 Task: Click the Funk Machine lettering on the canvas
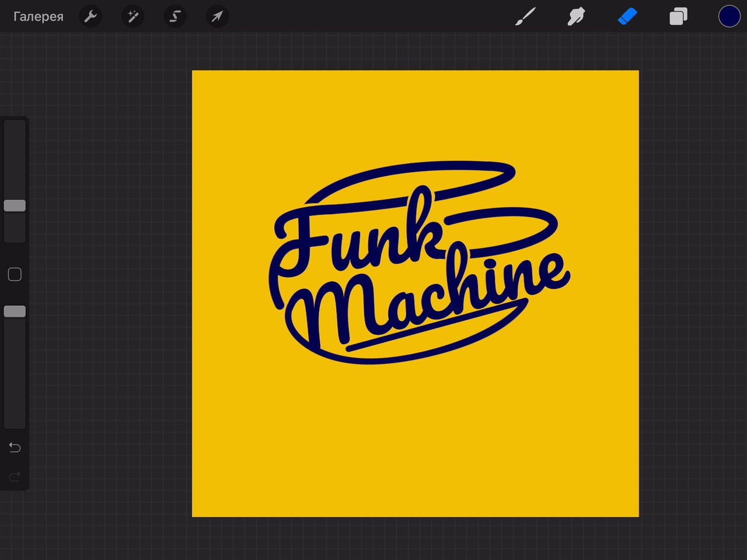(x=419, y=263)
